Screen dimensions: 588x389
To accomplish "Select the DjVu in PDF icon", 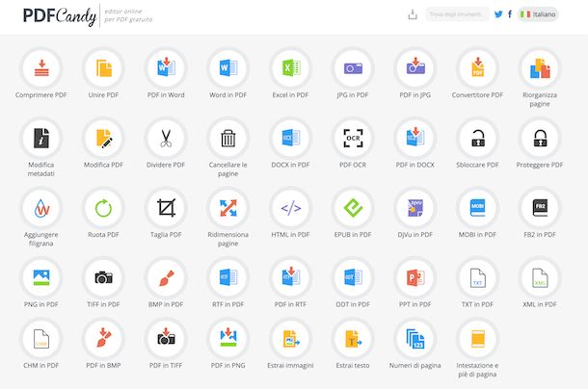I will pyautogui.click(x=415, y=208).
